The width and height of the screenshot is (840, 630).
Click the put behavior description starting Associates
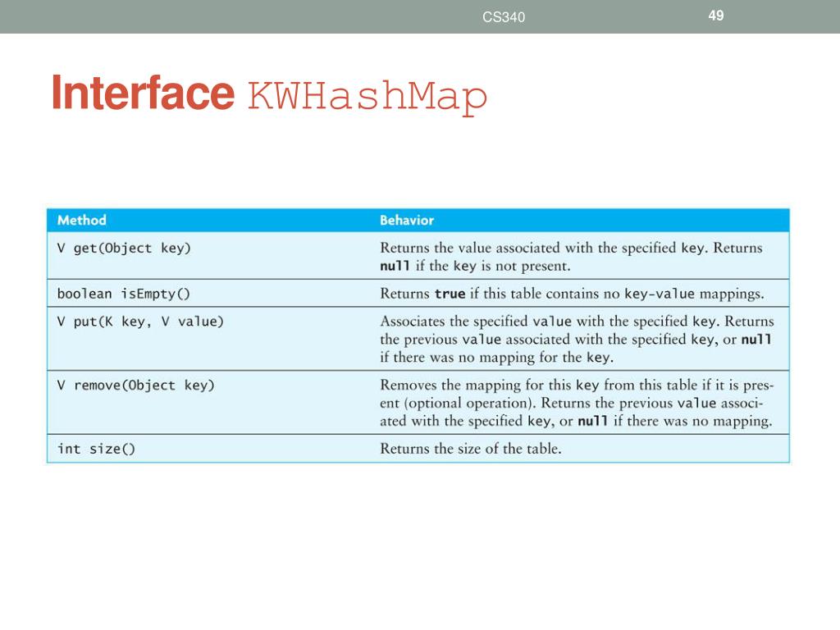coord(577,339)
